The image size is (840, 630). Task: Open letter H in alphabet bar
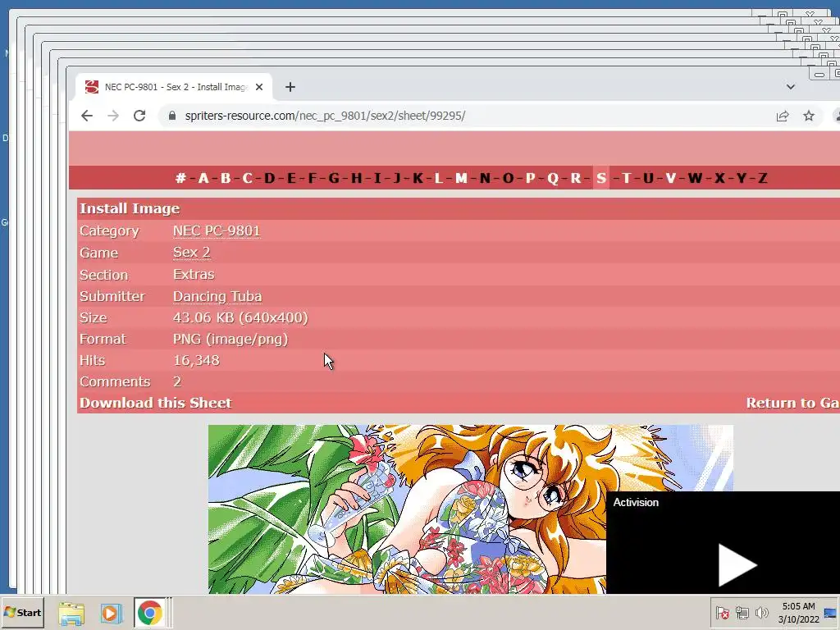pyautogui.click(x=356, y=178)
